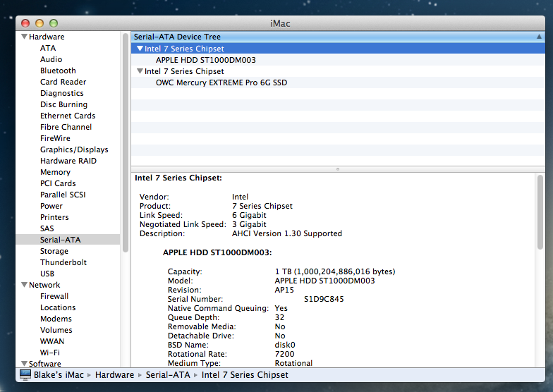The image size is (553, 392).
Task: Click the computer icon in path bar
Action: click(25, 375)
